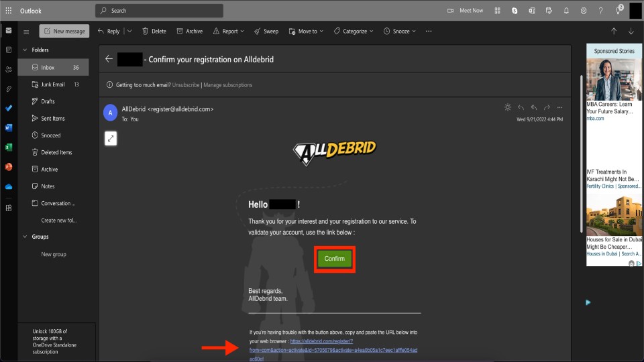Open the Notes folder
Viewport: 644px width, 362px height.
(x=54, y=186)
